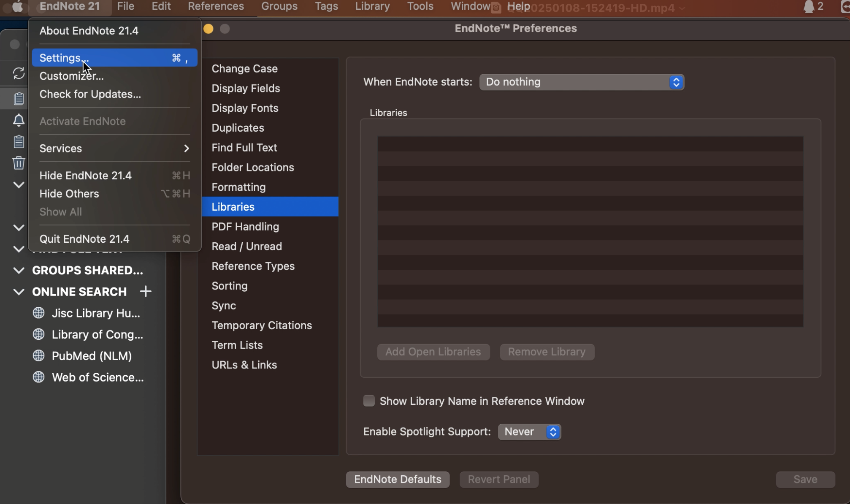
Task: Open the notifications bell in sidebar
Action: [x=19, y=120]
